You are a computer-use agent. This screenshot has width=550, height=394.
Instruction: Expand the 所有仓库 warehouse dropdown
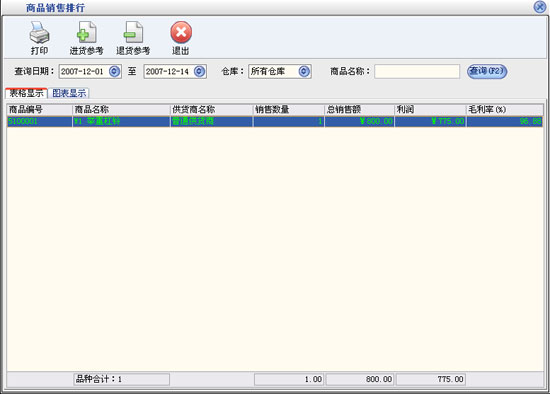pyautogui.click(x=304, y=72)
